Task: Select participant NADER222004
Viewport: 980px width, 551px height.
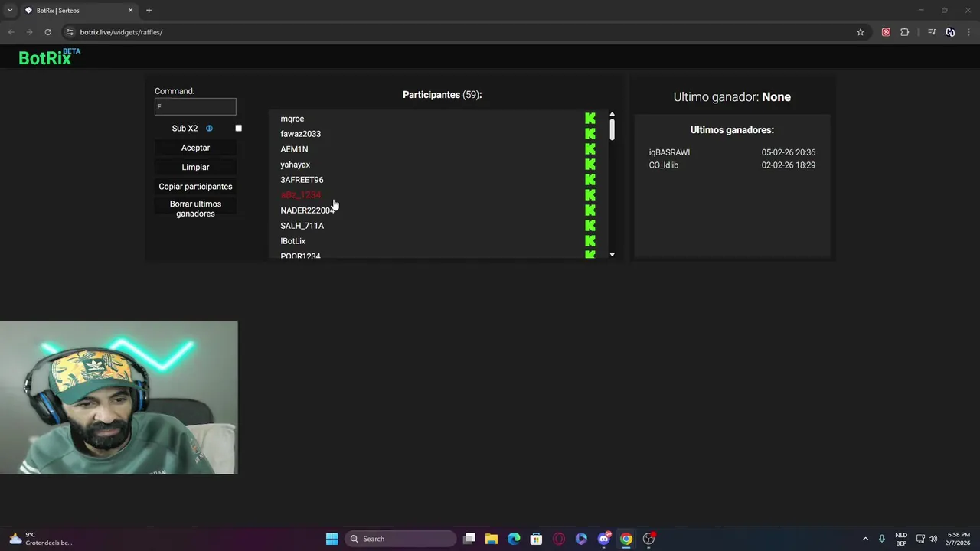Action: 307,210
